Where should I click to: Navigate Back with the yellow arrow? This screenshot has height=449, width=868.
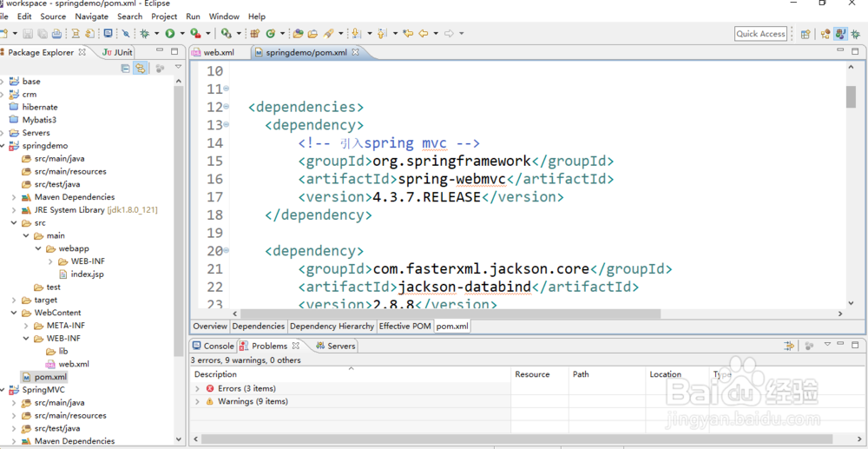coord(424,34)
